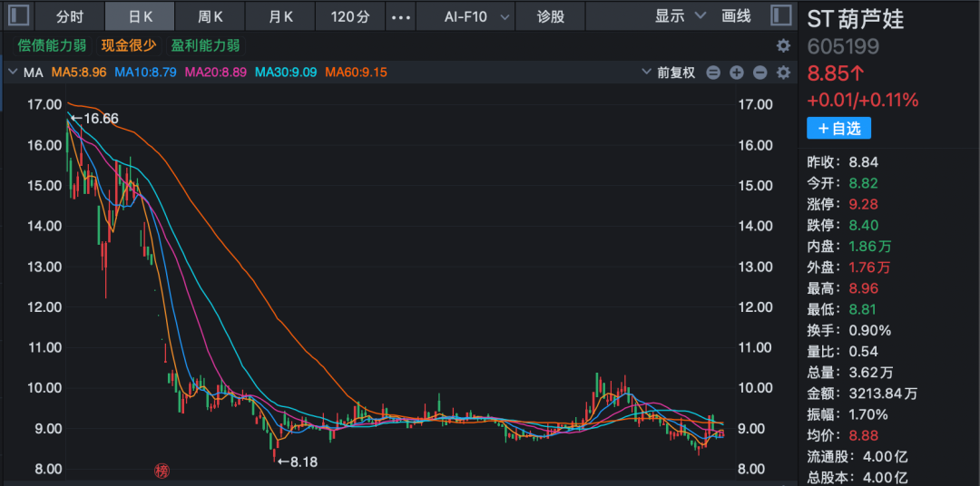Click the change +0.01/+0.11% text
The image size is (980, 486).
[863, 100]
